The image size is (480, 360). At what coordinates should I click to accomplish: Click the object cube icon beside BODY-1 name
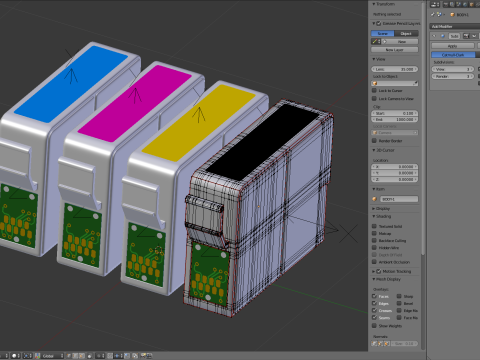pyautogui.click(x=374, y=199)
